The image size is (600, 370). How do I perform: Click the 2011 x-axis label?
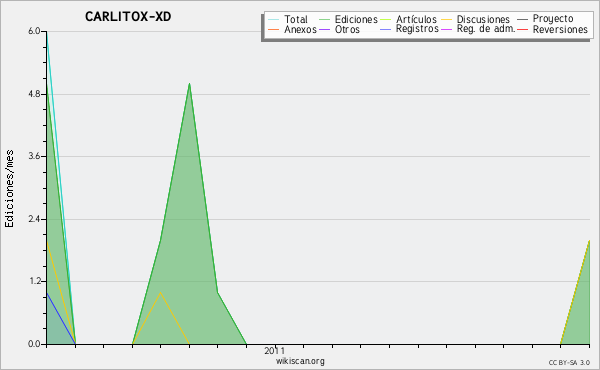275,350
